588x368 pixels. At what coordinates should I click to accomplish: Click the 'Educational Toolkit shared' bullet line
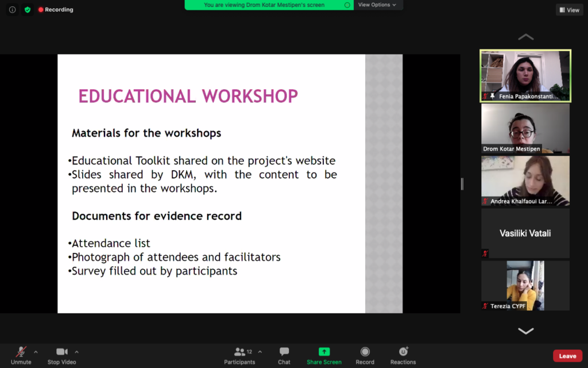click(202, 161)
